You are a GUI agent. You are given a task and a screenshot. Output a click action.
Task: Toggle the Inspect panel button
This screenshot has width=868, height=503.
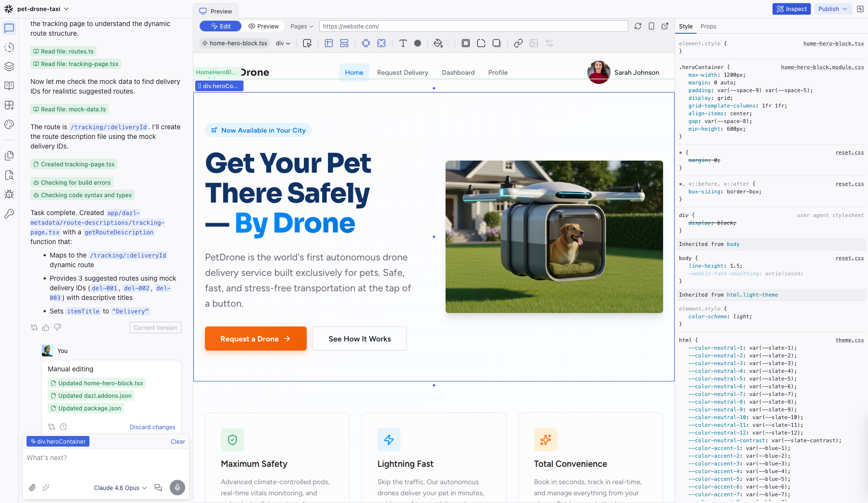[791, 9]
